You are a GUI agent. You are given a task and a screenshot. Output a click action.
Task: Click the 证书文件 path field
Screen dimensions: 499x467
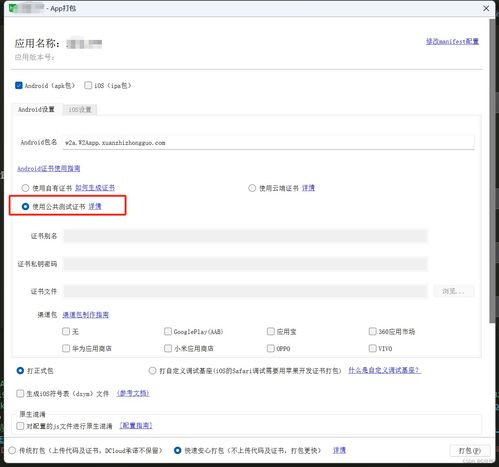[245, 291]
